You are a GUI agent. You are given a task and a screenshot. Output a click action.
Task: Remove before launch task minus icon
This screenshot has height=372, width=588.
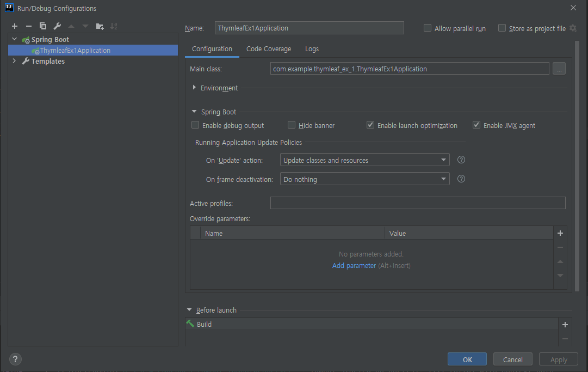[x=565, y=339]
